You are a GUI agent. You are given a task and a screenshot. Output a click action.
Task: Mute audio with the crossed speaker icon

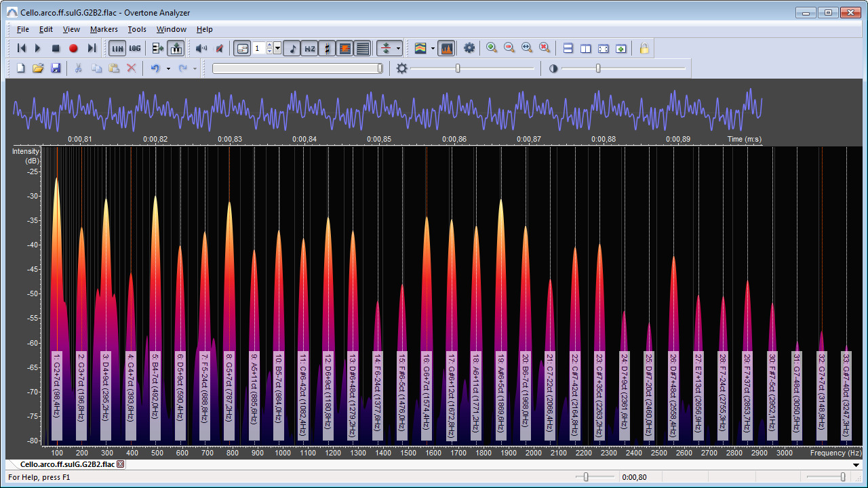pos(219,48)
